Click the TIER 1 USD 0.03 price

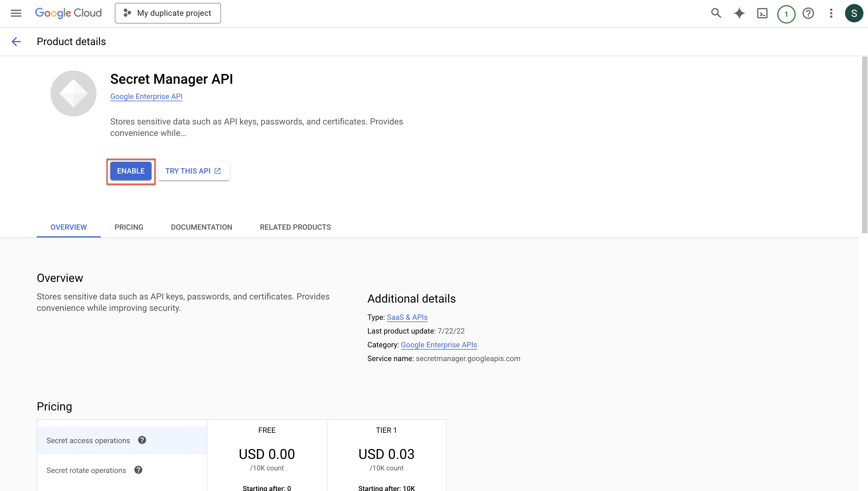coord(386,454)
